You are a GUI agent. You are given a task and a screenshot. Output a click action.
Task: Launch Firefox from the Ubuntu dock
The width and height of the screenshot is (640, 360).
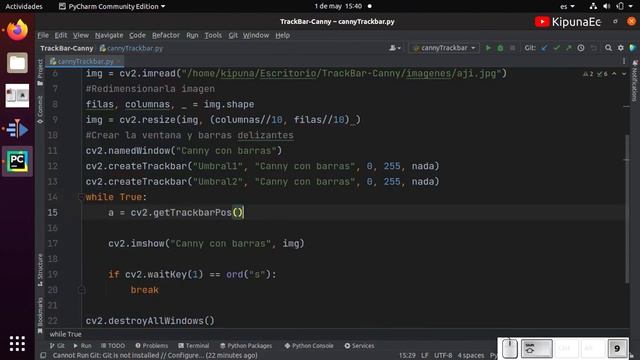17,30
